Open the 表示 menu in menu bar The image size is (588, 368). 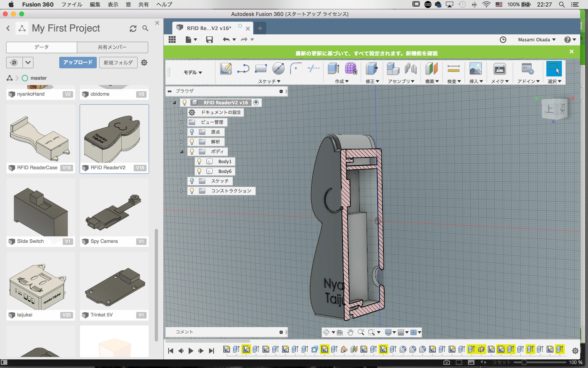tap(113, 4)
